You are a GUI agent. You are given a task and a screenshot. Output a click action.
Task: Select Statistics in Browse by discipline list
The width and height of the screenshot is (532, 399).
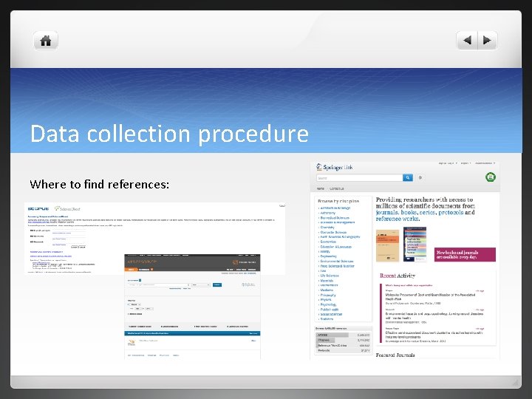pos(327,319)
